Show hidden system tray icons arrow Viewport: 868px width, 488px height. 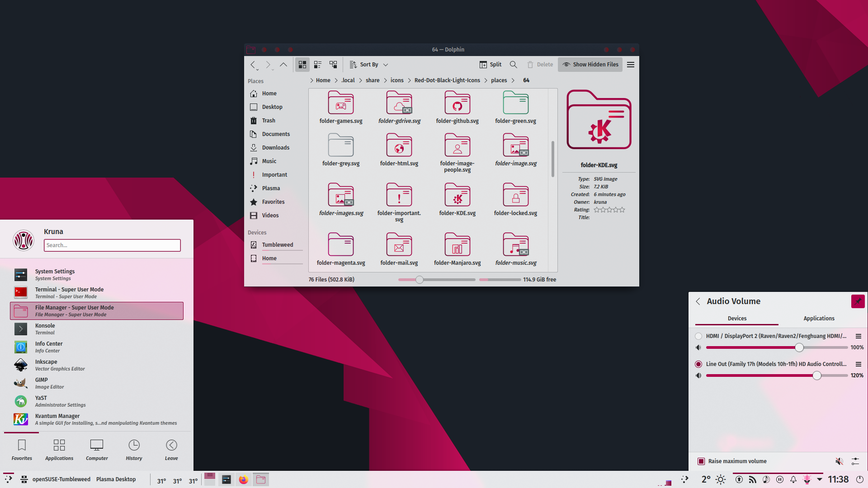820,479
